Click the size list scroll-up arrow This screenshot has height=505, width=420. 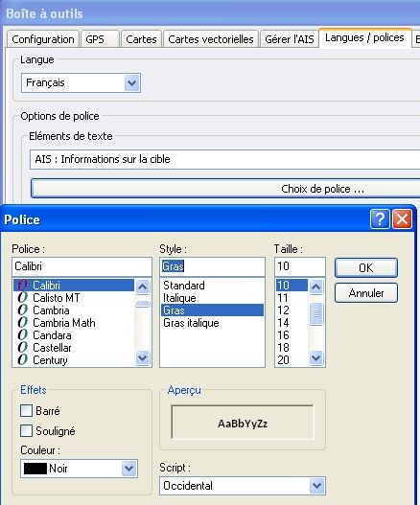(x=315, y=287)
